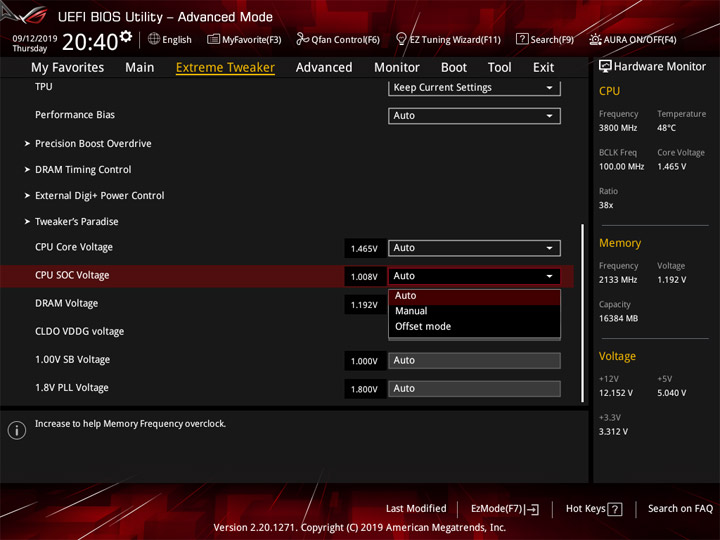Click the globe language icon
Viewport: 720px width, 540px height.
click(x=154, y=39)
